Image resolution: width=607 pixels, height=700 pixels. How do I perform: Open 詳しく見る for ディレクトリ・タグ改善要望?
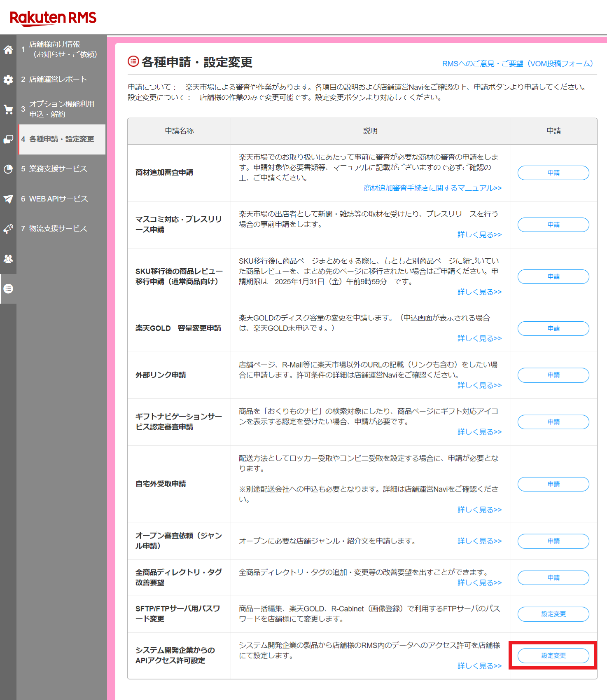pos(480,583)
